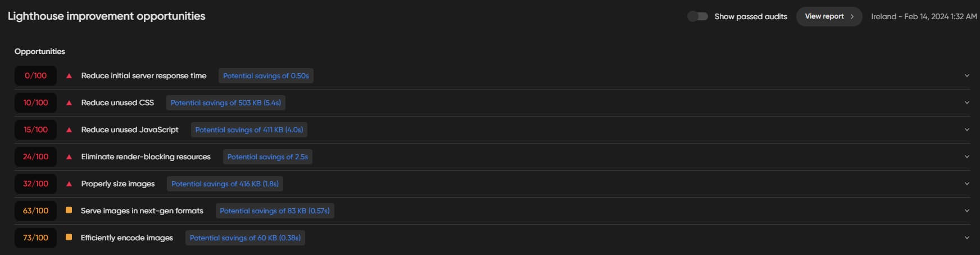This screenshot has height=255, width=980.
Task: Click Potential savings of 411 KB badge
Action: [x=249, y=129]
